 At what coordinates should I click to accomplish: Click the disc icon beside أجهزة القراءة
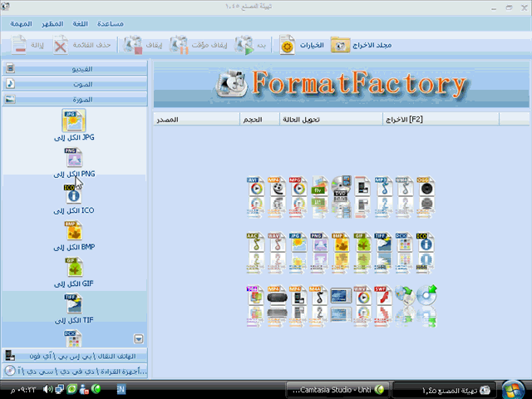pos(10,371)
